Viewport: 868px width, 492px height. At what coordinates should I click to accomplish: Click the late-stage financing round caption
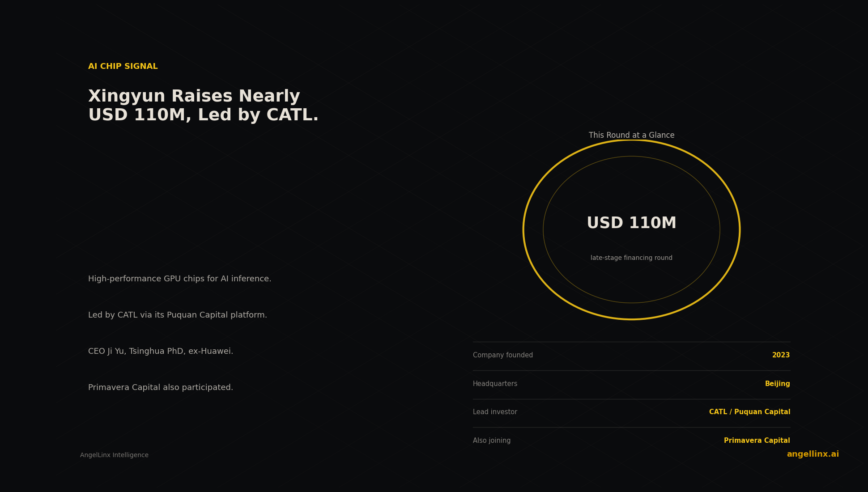pyautogui.click(x=631, y=258)
